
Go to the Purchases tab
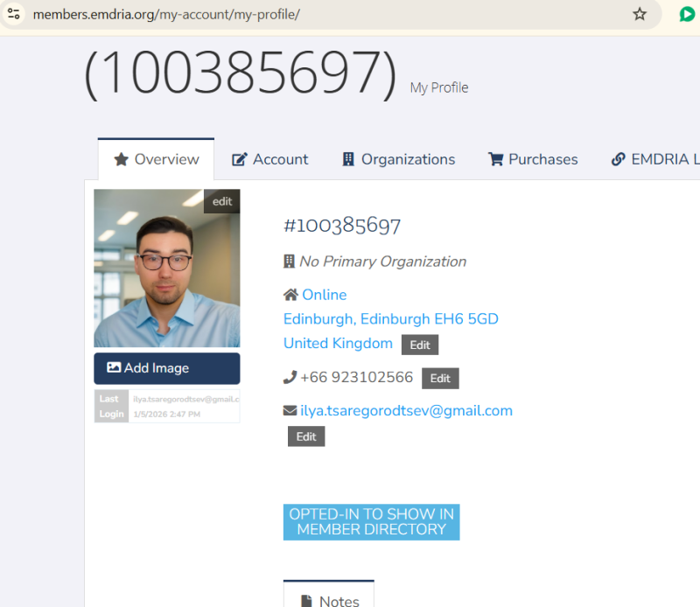tap(533, 159)
